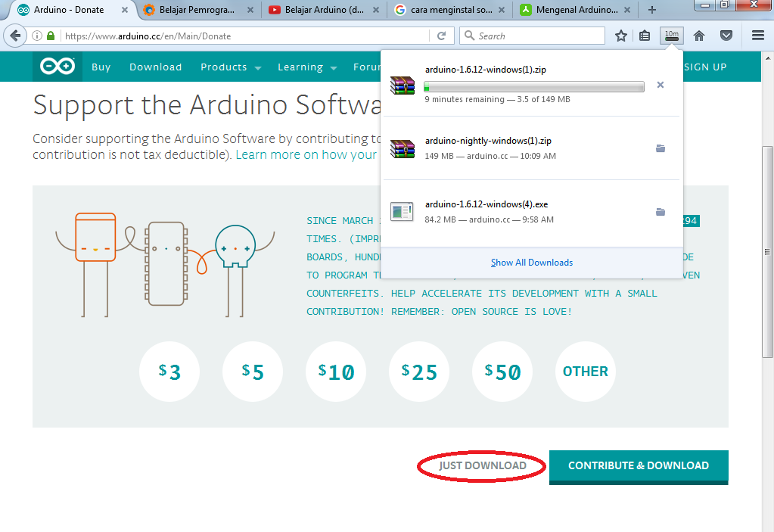Cancel the arduino-1.6.12-windows(1).zip download
Screen dimensions: 774x532
(660, 85)
